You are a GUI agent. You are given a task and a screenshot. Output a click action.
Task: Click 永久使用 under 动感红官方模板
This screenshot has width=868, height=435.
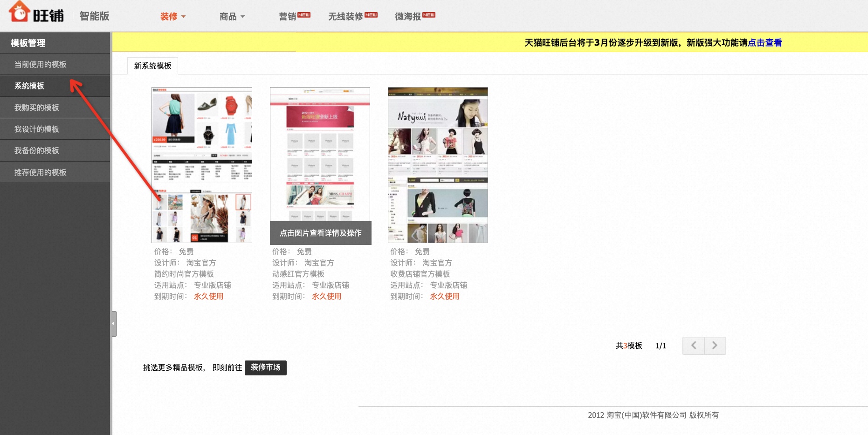click(x=326, y=296)
